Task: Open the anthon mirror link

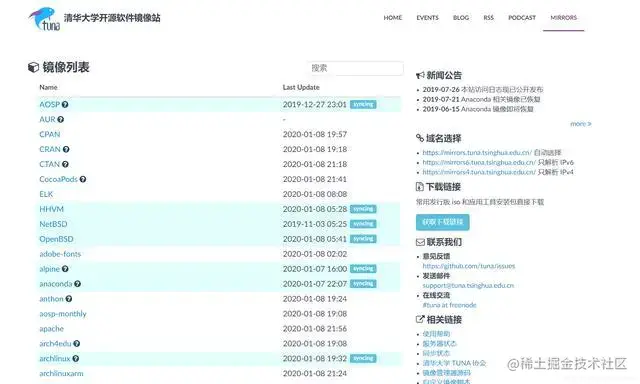Action: [x=51, y=299]
